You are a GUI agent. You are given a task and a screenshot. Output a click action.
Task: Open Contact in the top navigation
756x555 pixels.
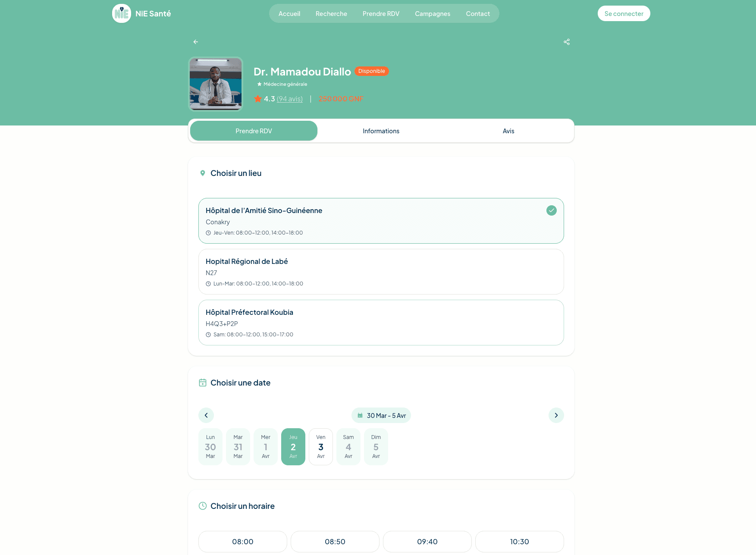pyautogui.click(x=478, y=14)
